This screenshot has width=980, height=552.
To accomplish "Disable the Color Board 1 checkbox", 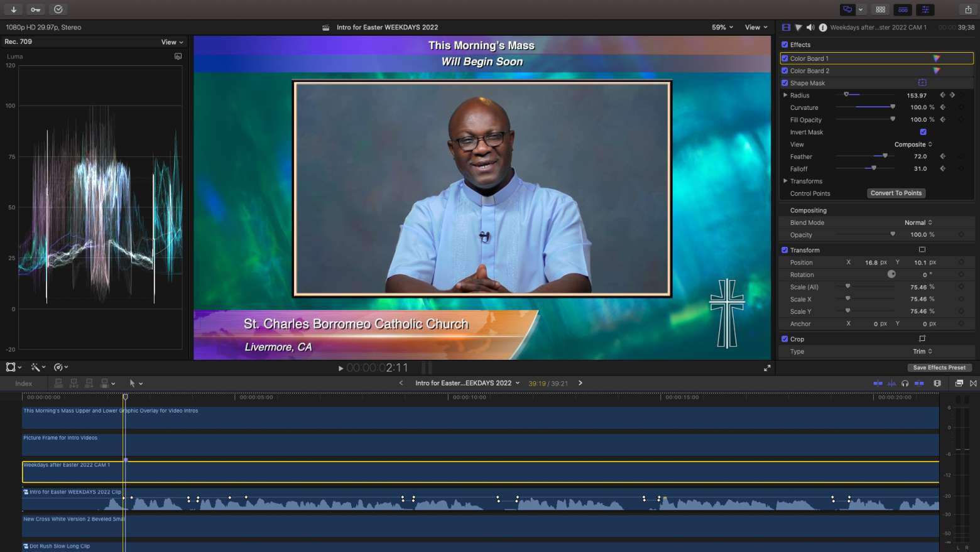I will pyautogui.click(x=785, y=58).
